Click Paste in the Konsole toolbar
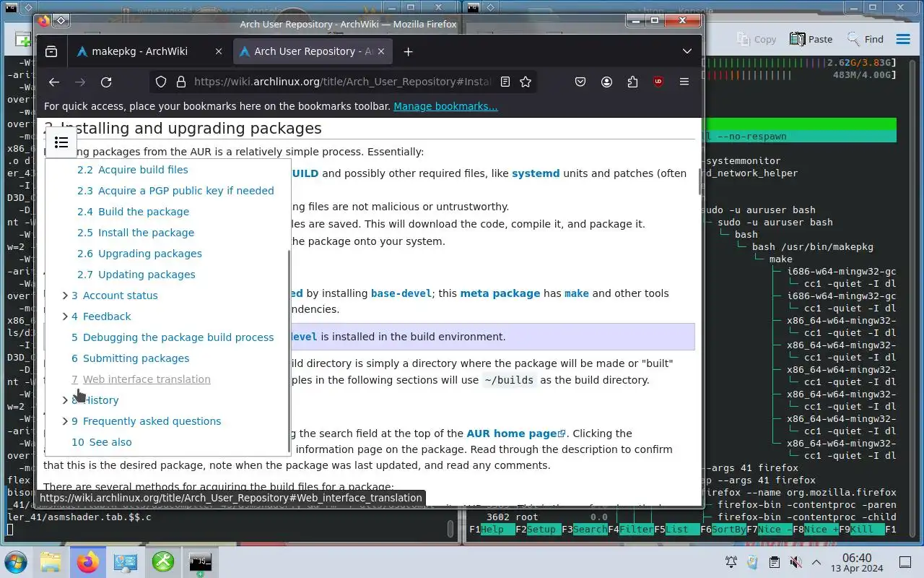The width and height of the screenshot is (924, 578). pos(811,39)
